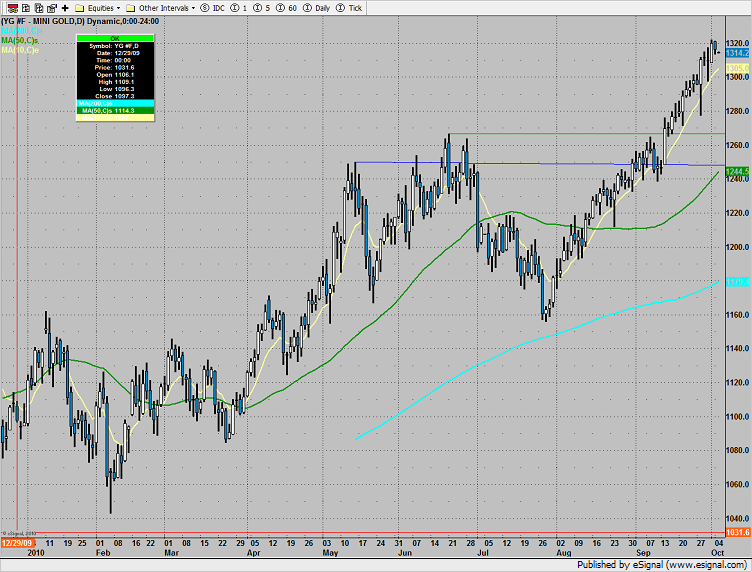
Task: Click the Mar month label on time axis
Action: [172, 553]
